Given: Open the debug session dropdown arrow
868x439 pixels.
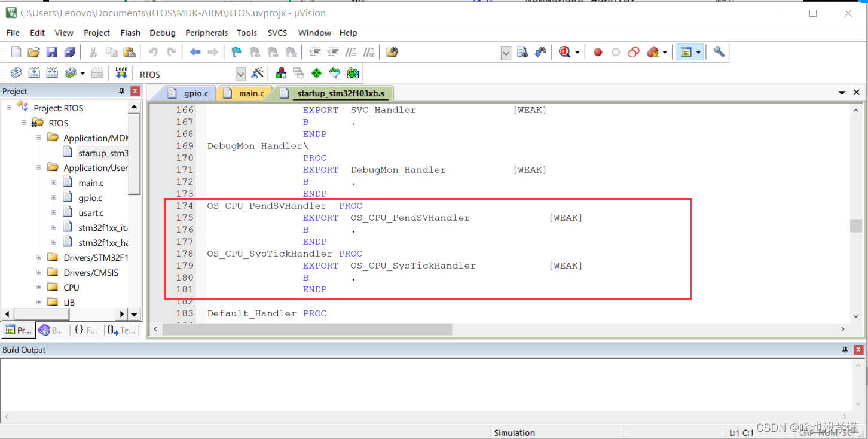Looking at the screenshot, I should [577, 53].
